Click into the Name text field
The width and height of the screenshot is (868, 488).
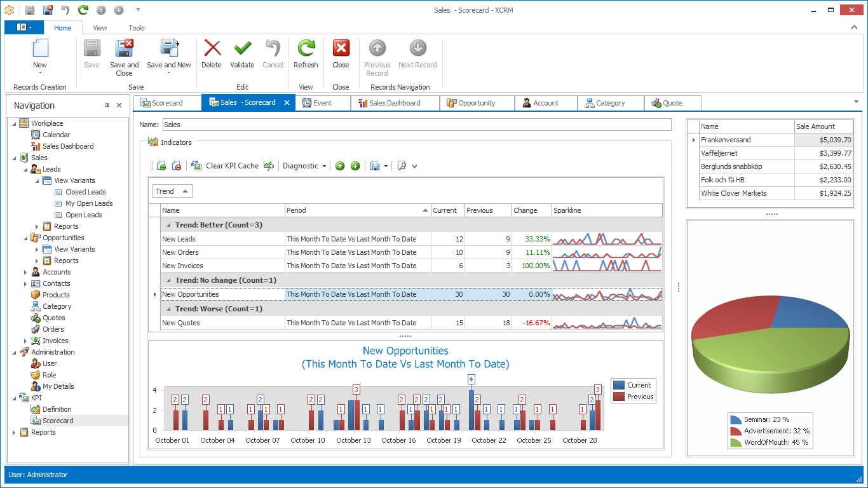coord(416,125)
